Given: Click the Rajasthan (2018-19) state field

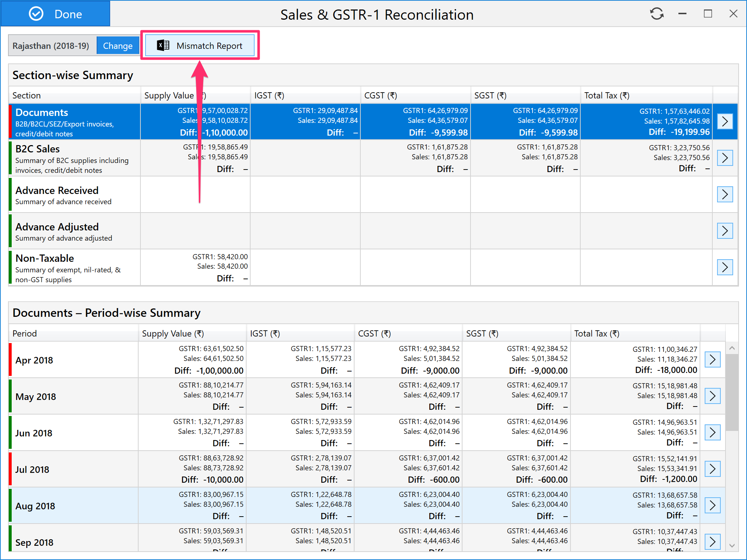Looking at the screenshot, I should [x=51, y=46].
